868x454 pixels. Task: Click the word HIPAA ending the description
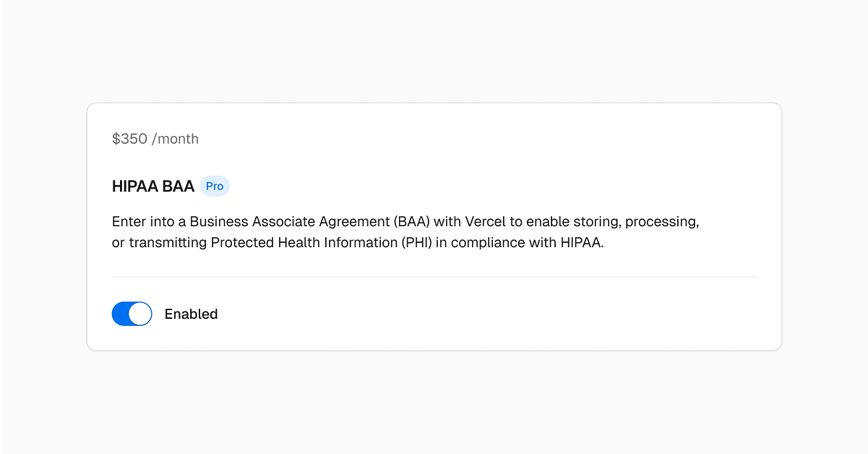[x=581, y=242]
